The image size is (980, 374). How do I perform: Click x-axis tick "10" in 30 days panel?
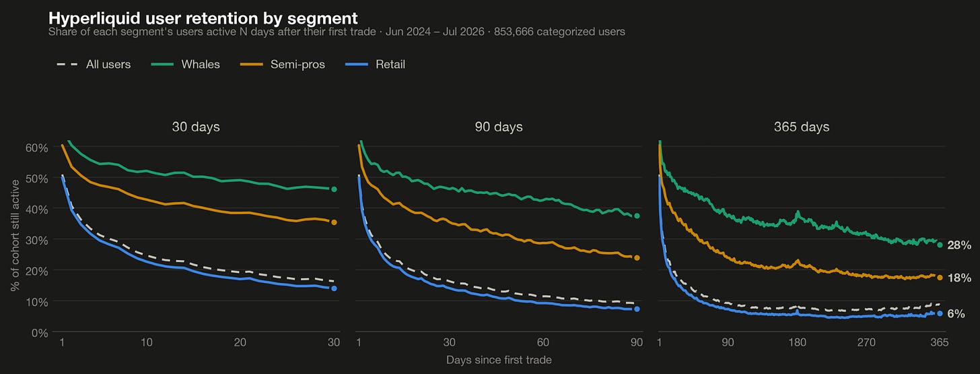coord(146,343)
